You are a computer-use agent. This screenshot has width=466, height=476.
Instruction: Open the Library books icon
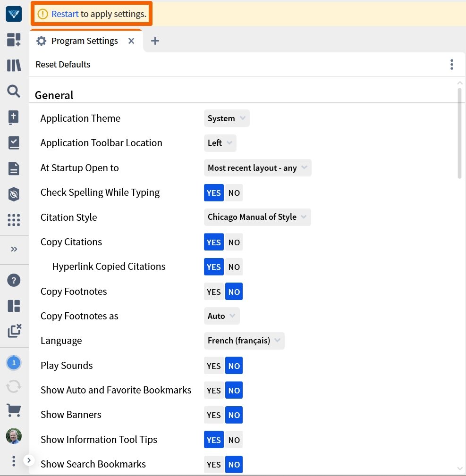point(14,65)
